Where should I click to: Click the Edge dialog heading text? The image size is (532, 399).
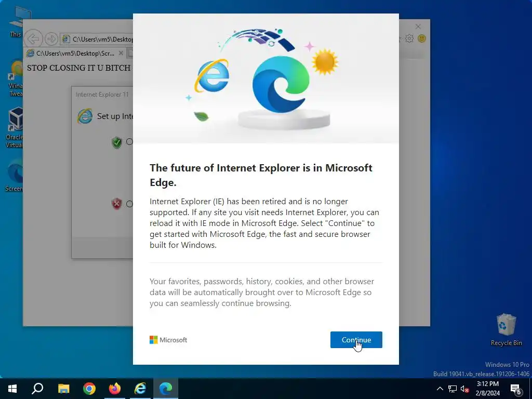click(x=261, y=175)
